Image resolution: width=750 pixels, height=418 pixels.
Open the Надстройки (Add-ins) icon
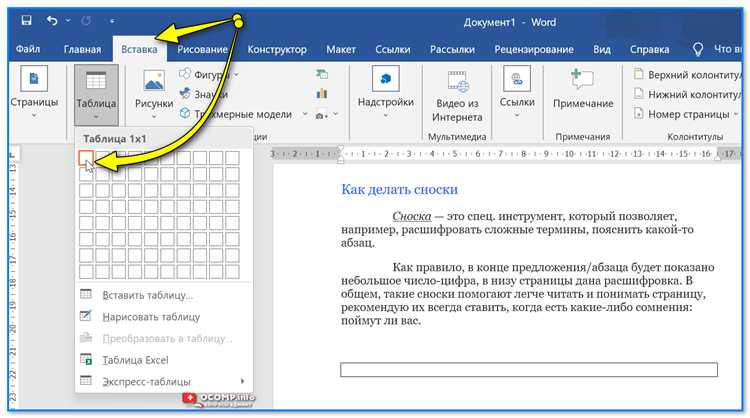point(385,82)
